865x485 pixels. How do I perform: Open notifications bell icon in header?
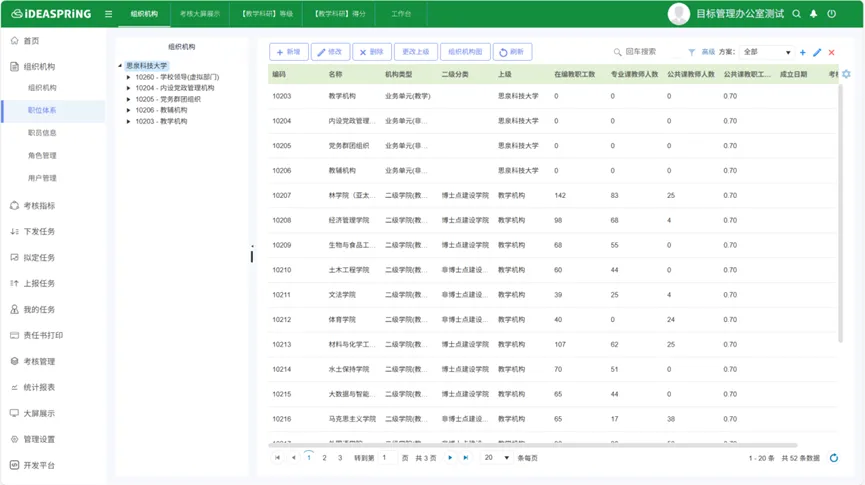[x=813, y=14]
